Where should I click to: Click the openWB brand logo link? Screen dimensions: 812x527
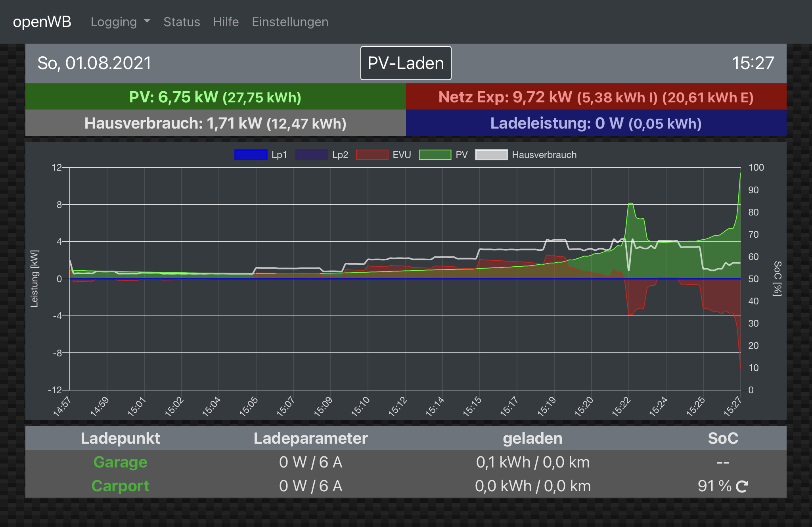click(x=42, y=22)
